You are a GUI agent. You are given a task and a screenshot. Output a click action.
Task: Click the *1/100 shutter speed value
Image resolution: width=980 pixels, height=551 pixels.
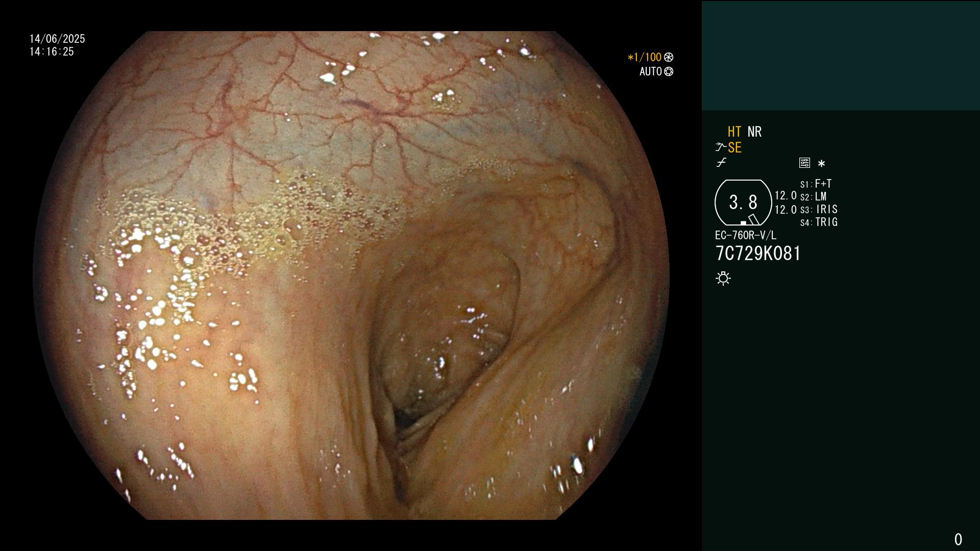click(645, 58)
